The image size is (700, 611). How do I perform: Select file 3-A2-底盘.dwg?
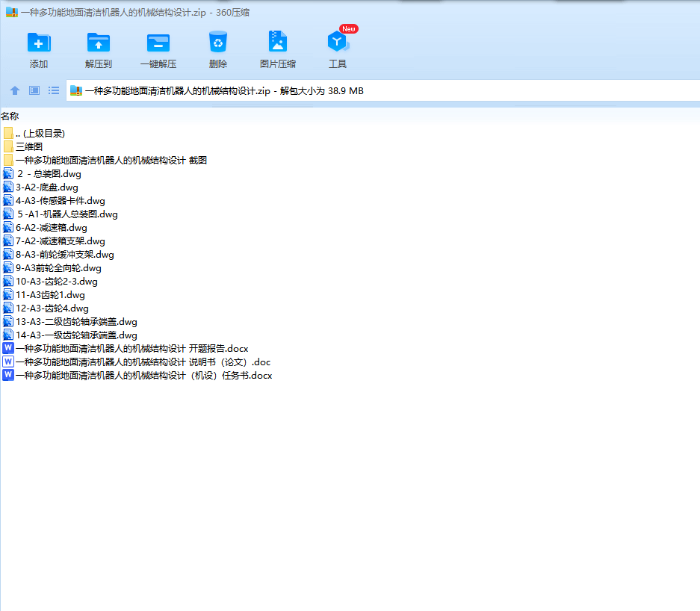47,187
